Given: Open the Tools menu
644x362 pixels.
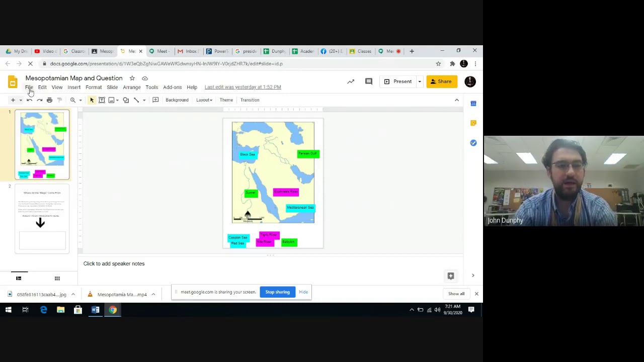Looking at the screenshot, I should point(152,87).
